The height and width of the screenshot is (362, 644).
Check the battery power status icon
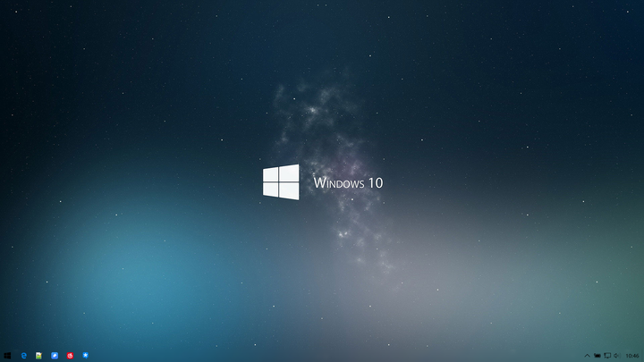(597, 356)
